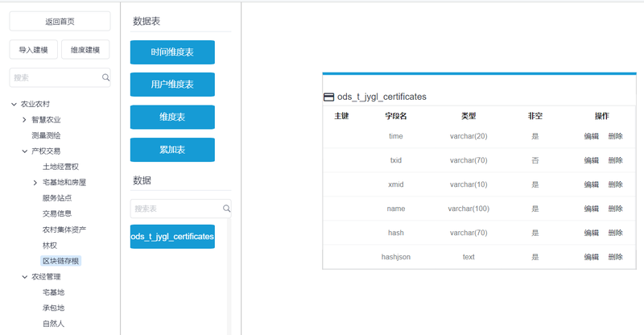Select 土地经营权 in the tree
This screenshot has width=644, height=335.
coord(61,167)
